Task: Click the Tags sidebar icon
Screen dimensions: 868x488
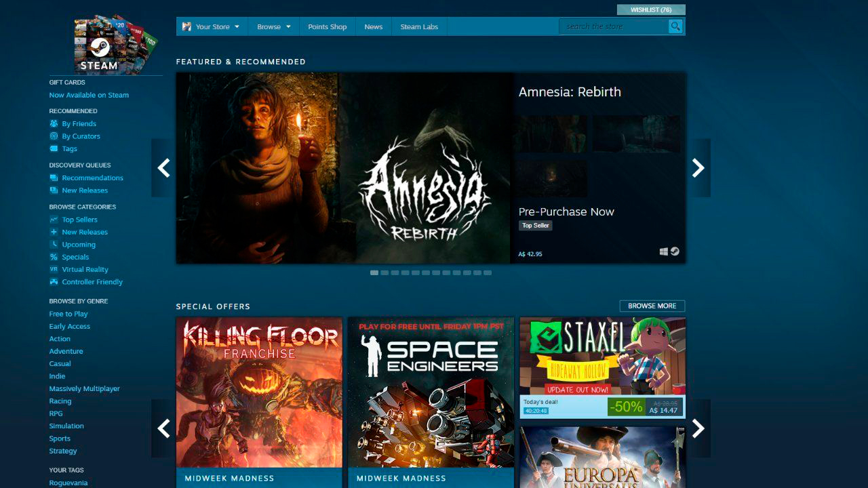Action: click(54, 148)
